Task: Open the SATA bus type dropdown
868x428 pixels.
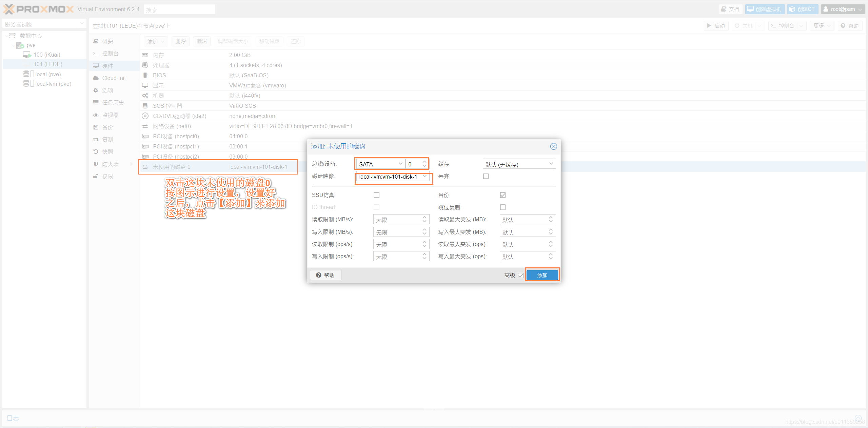Action: [x=400, y=164]
